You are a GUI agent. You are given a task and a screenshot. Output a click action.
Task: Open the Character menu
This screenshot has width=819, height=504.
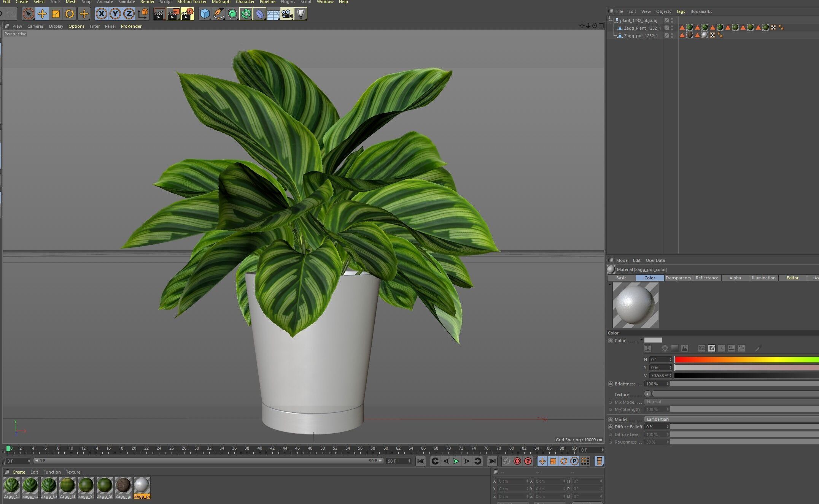(245, 2)
